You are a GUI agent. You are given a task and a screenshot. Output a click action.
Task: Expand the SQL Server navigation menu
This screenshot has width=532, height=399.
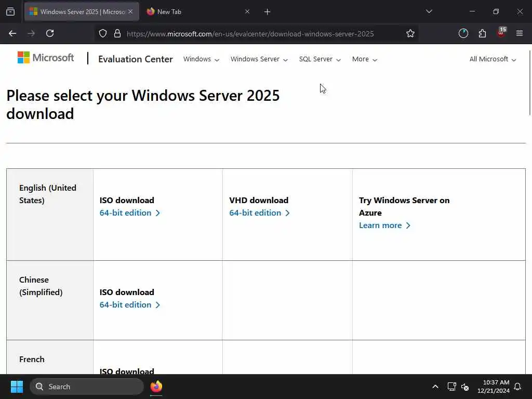pos(320,59)
